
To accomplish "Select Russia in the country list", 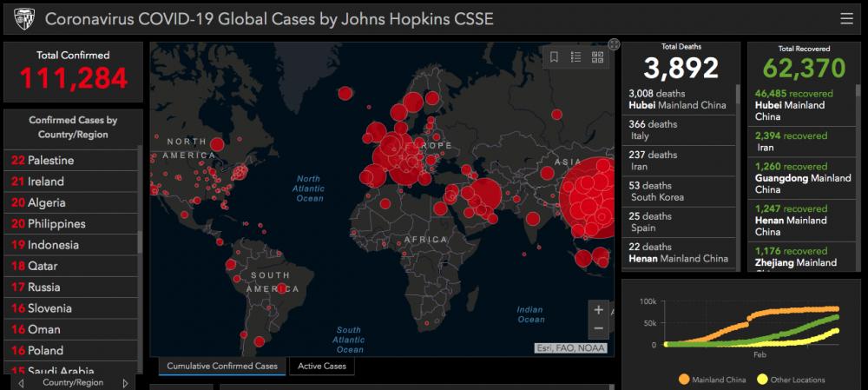I will click(x=71, y=287).
